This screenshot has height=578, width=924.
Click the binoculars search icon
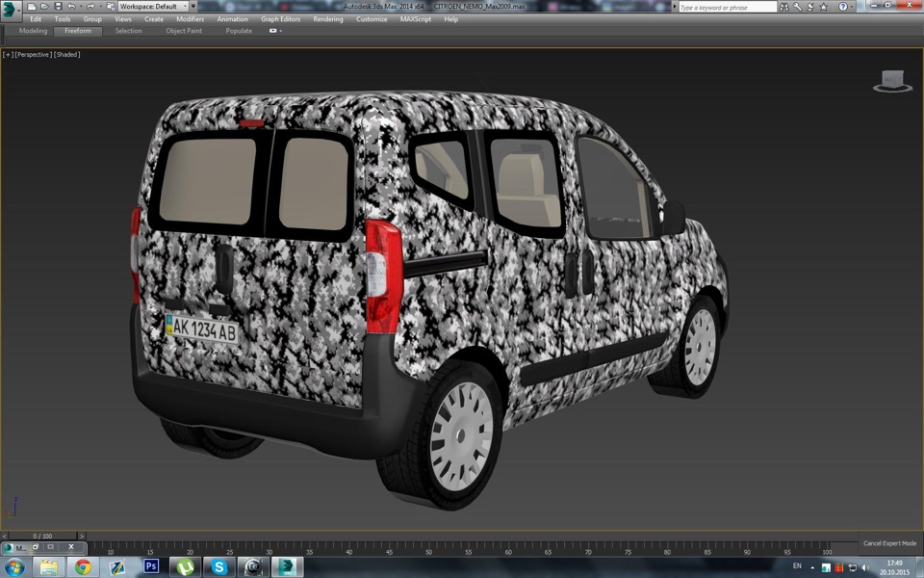click(x=783, y=7)
